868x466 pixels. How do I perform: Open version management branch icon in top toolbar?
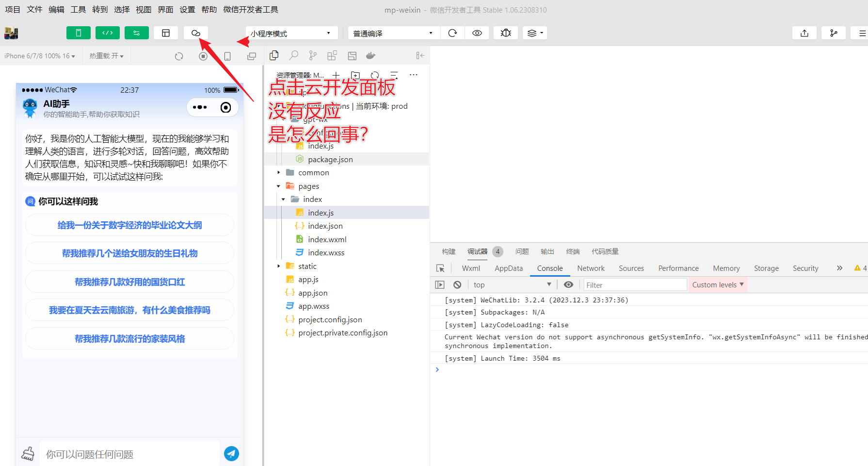[834, 33]
